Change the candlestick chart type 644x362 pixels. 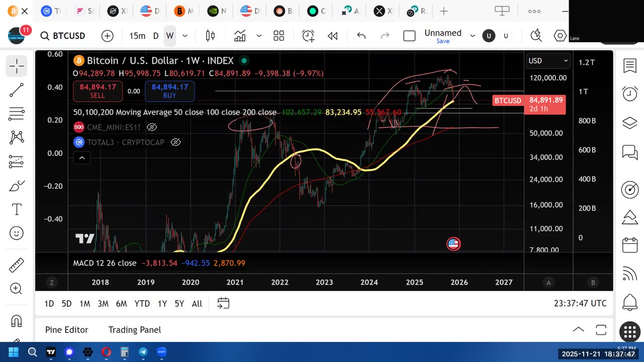click(x=210, y=36)
